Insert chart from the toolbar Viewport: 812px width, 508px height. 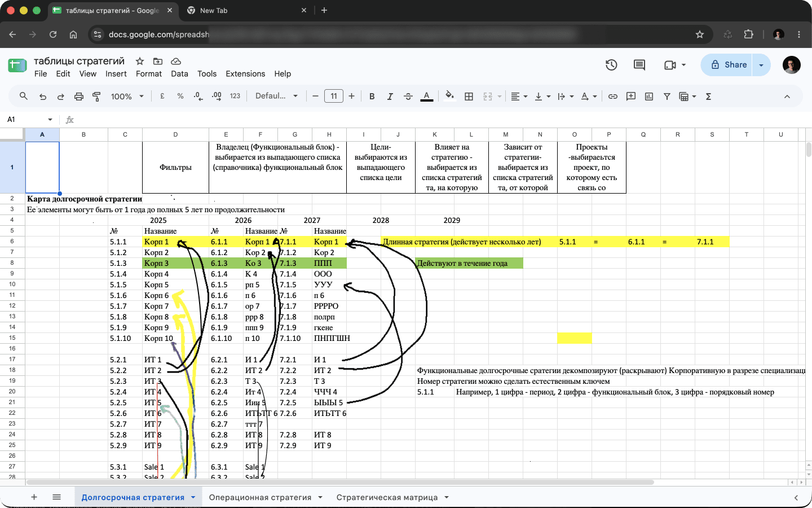tap(649, 97)
